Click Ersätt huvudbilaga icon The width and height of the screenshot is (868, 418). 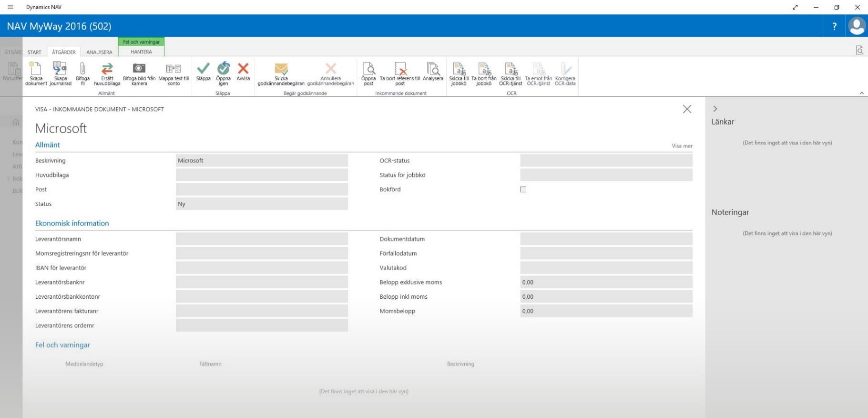pos(107,69)
